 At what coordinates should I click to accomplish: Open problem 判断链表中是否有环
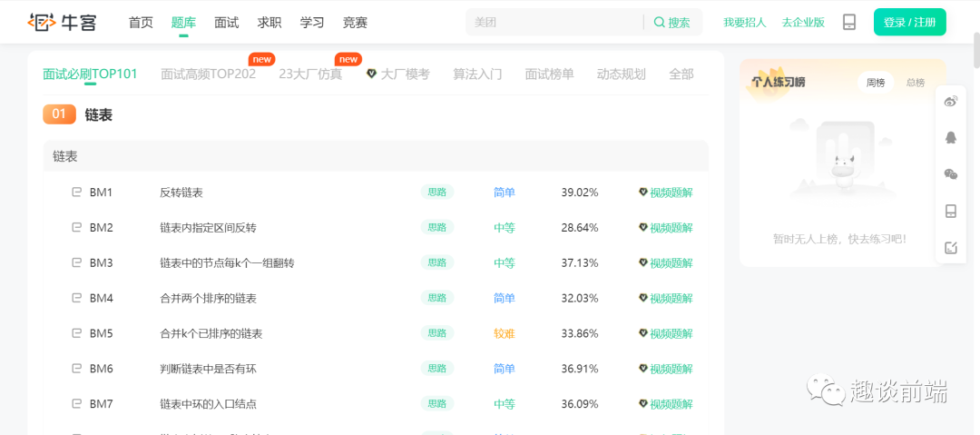pyautogui.click(x=208, y=369)
